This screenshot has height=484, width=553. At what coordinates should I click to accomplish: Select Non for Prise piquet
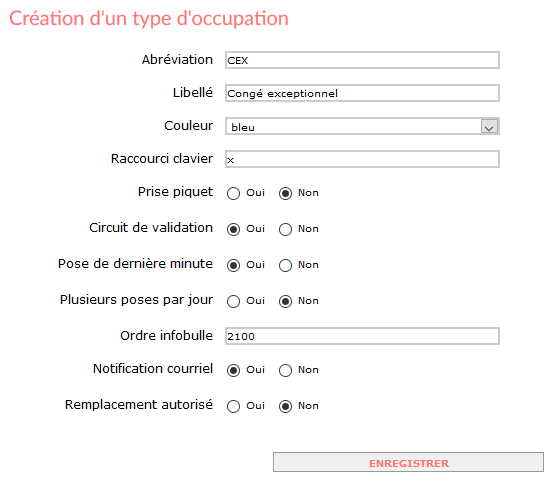[285, 193]
